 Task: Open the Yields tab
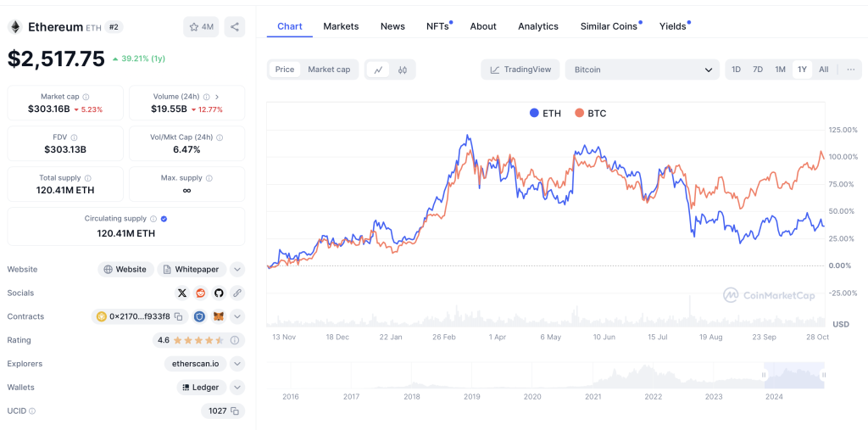pyautogui.click(x=674, y=26)
